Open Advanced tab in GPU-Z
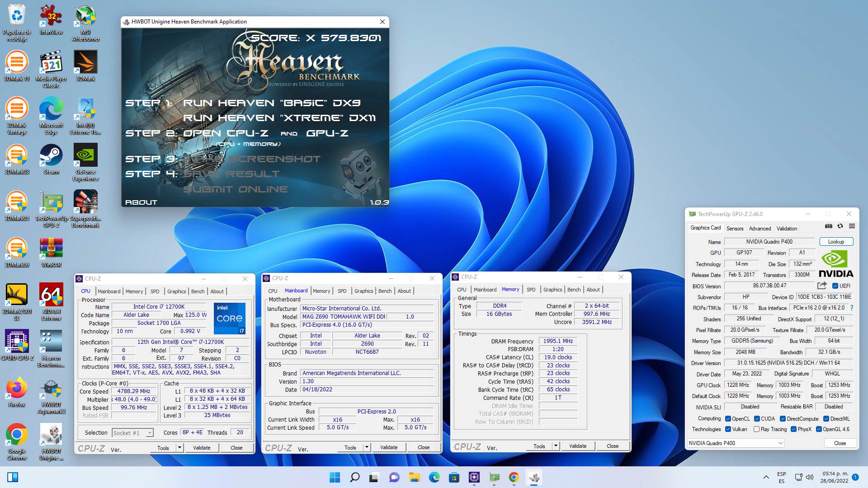868x488 pixels. (759, 229)
